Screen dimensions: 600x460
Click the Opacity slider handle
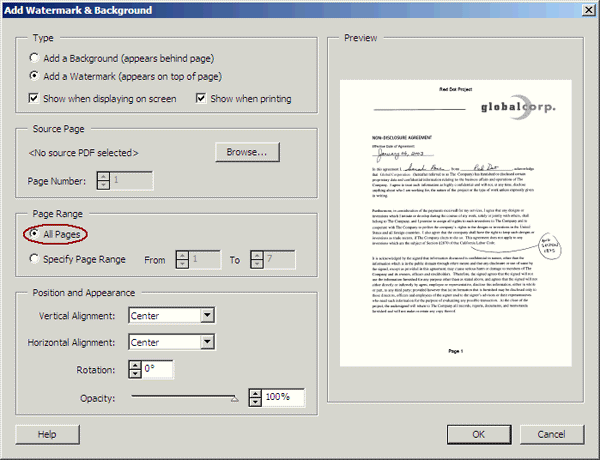pyautogui.click(x=235, y=398)
